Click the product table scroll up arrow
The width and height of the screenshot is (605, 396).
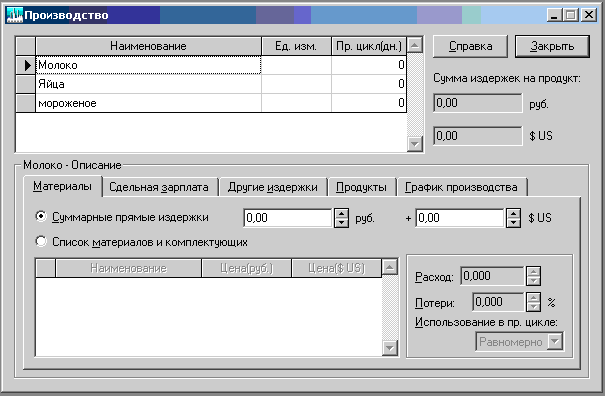415,45
